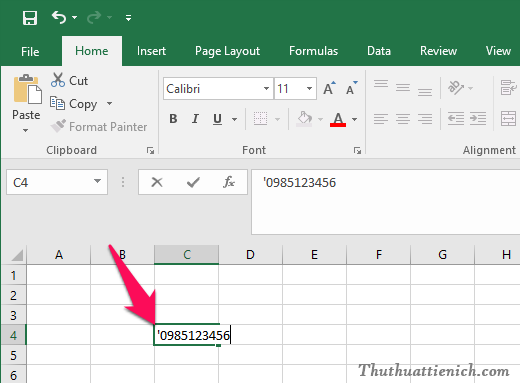Click in the formula bar text '0985123456
The width and height of the screenshot is (520, 383).
tap(299, 183)
